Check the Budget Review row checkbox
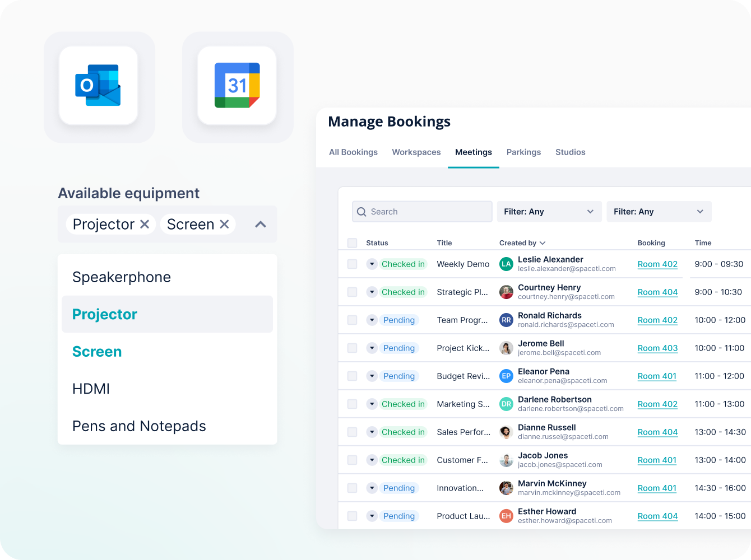This screenshot has width=751, height=560. click(x=352, y=376)
